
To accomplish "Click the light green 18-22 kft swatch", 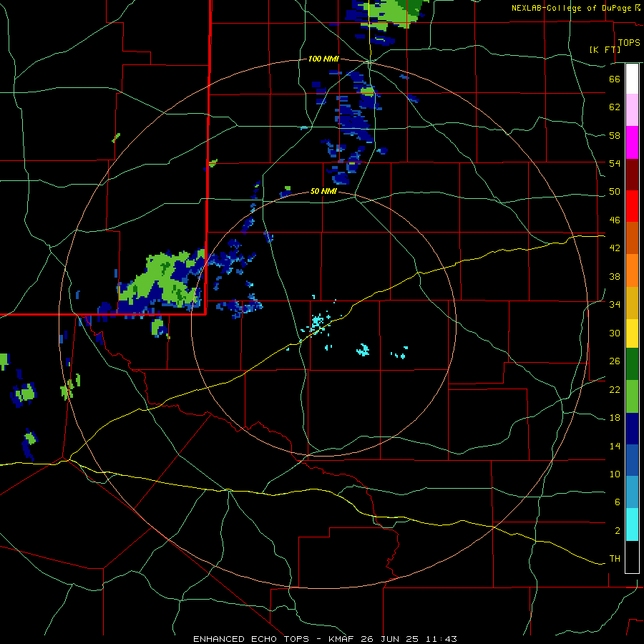I will (x=632, y=396).
